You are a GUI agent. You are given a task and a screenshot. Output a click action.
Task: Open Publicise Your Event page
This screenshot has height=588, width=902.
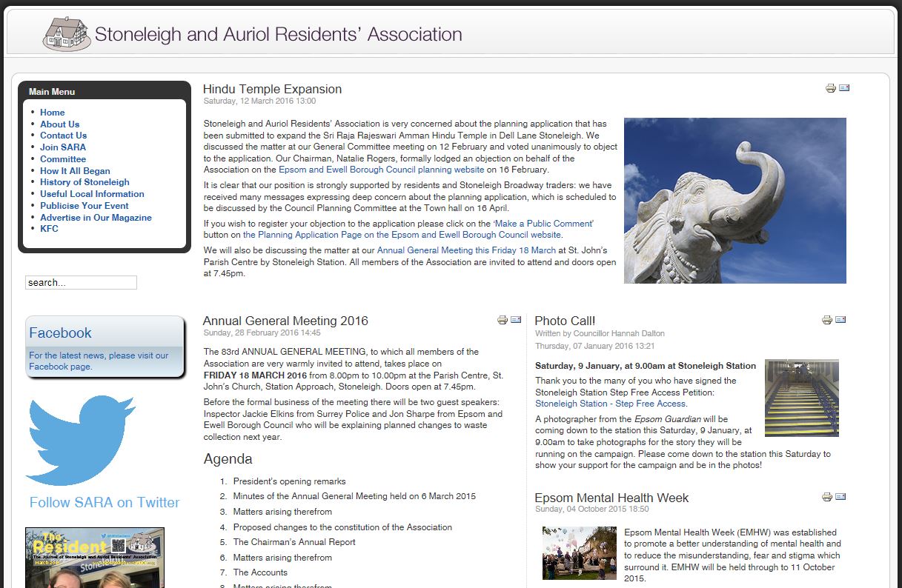click(x=84, y=206)
